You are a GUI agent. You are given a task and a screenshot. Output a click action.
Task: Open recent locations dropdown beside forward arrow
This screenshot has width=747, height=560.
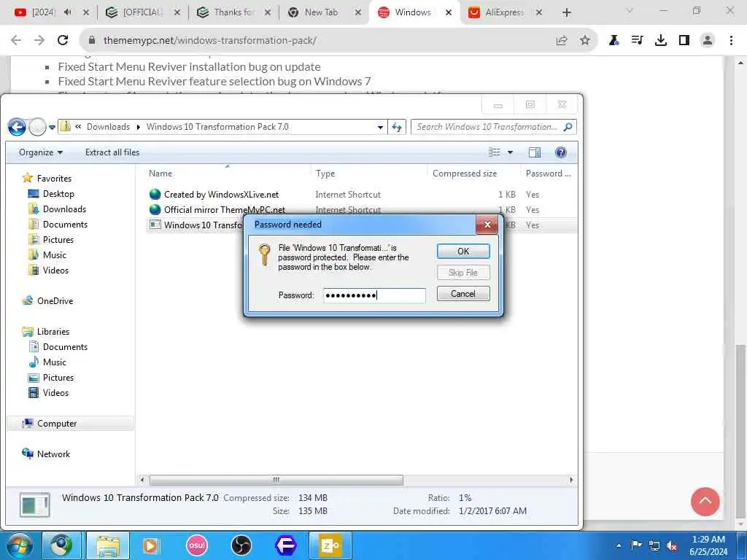pos(52,127)
